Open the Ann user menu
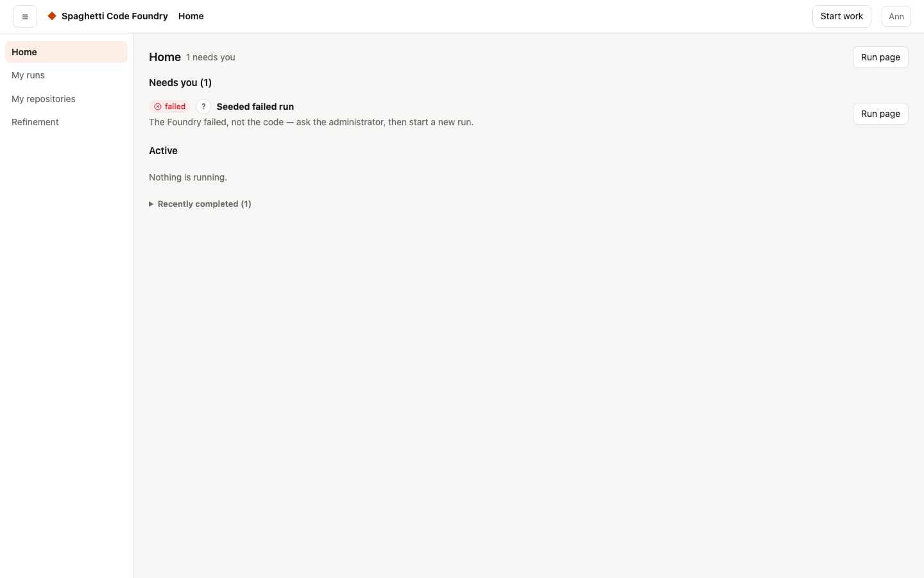Image resolution: width=924 pixels, height=578 pixels. click(x=896, y=17)
